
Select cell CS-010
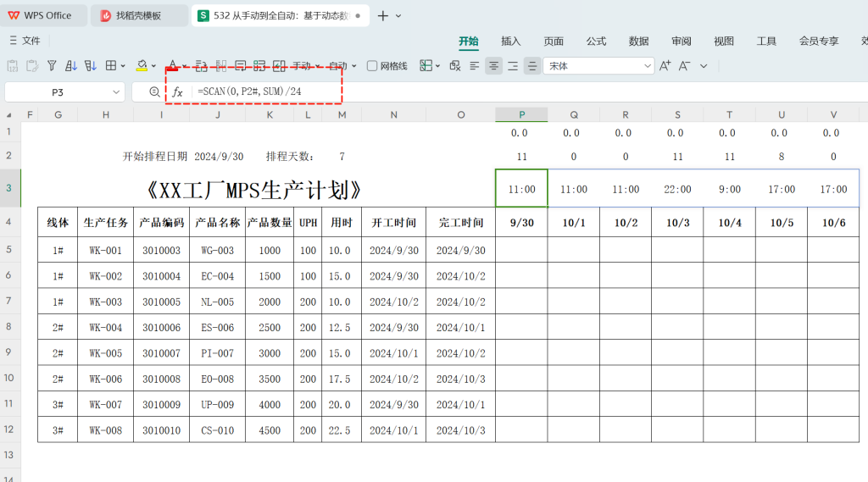218,430
